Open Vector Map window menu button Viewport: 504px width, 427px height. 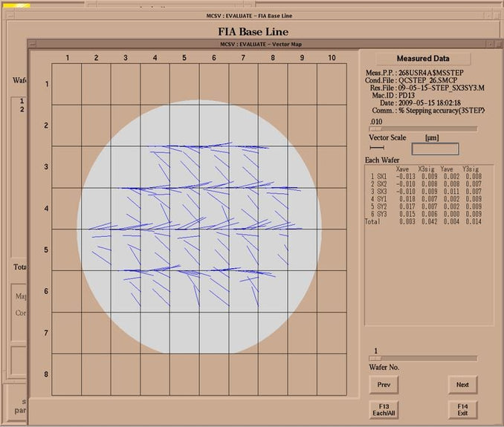33,45
